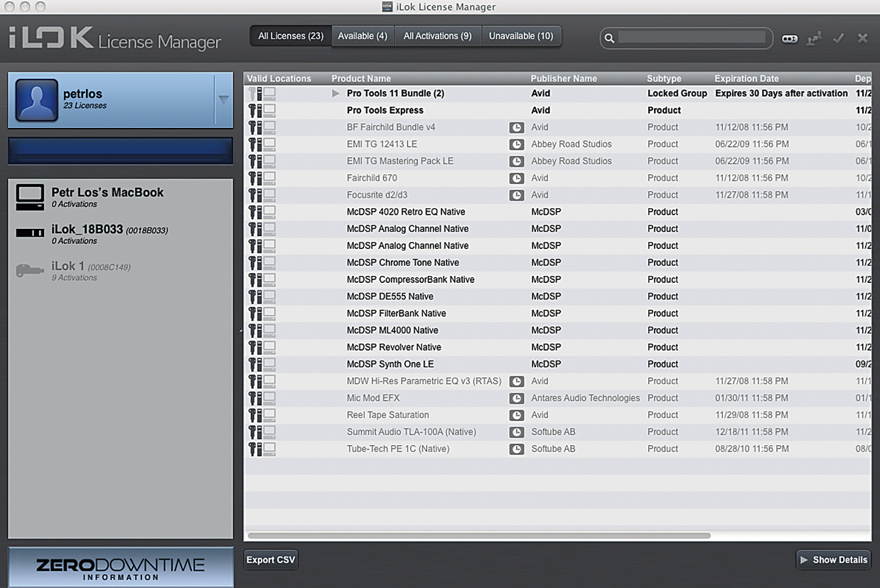The height and width of the screenshot is (588, 880).
Task: Click the clock icon on EMI TG 12413 LE
Action: coord(517,144)
